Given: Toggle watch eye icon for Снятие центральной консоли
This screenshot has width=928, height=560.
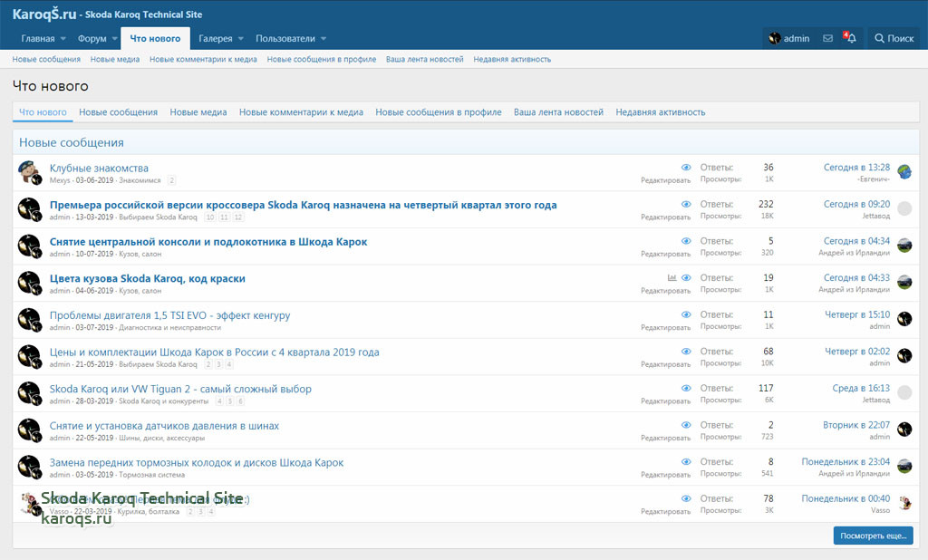Looking at the screenshot, I should coord(686,241).
